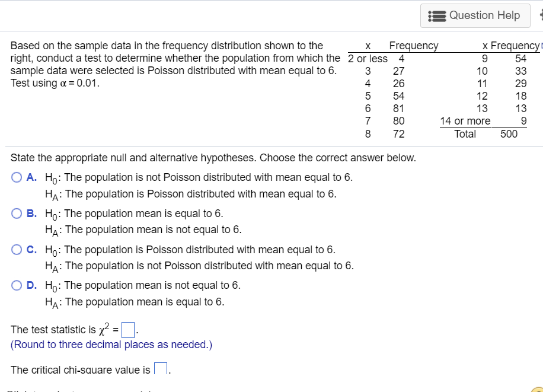This screenshot has height=392, width=543.
Task: Focus the critical chi-square value input box
Action: 160,369
